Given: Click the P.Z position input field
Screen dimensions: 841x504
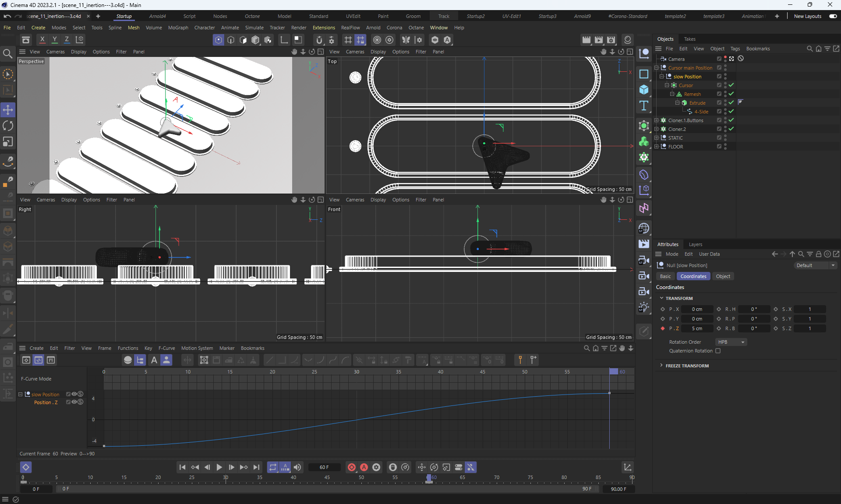Looking at the screenshot, I should click(x=697, y=328).
